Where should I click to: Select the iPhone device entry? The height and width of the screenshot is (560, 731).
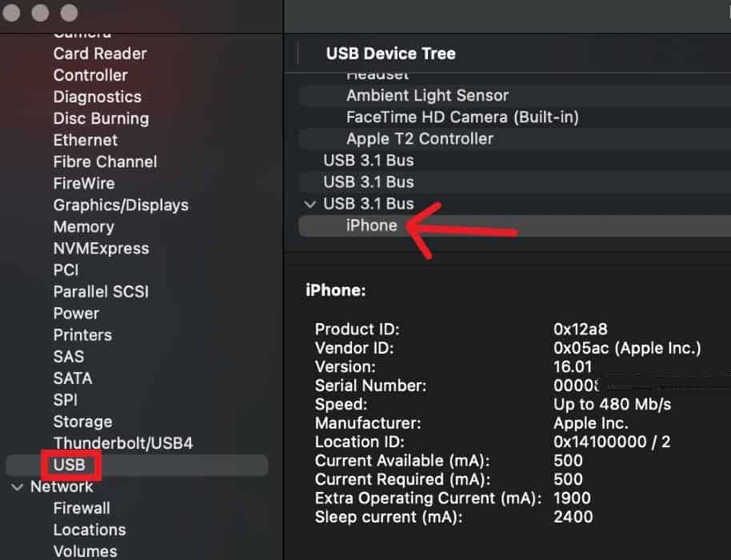[x=372, y=226]
